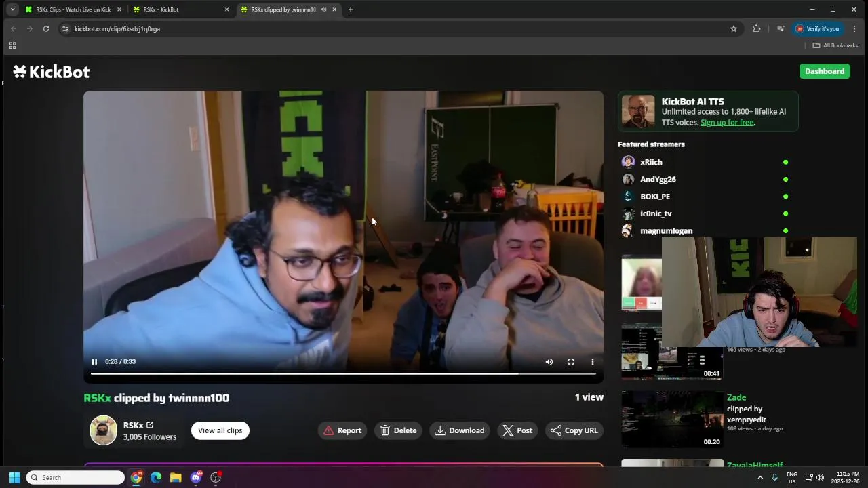Viewport: 868px width, 488px height.
Task: View site information icon
Action: coord(65,29)
